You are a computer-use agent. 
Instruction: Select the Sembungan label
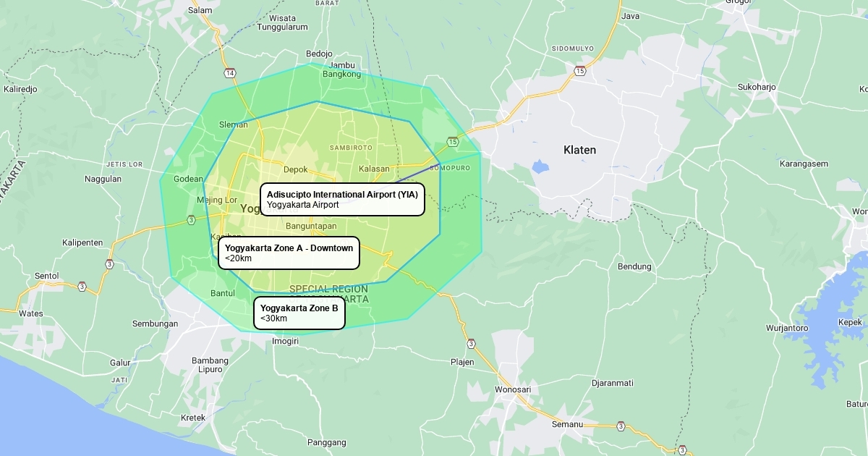pyautogui.click(x=155, y=324)
